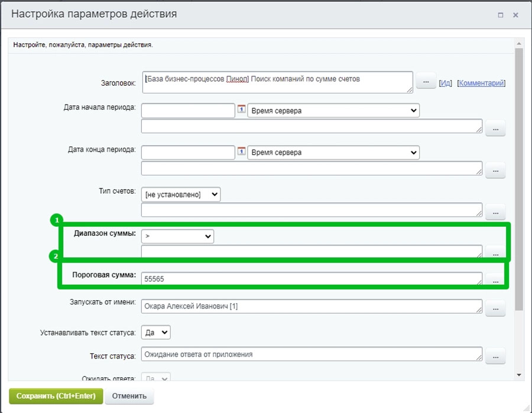Click ellipsis button for Дата конца периода
This screenshot has height=413, width=532.
pos(495,170)
